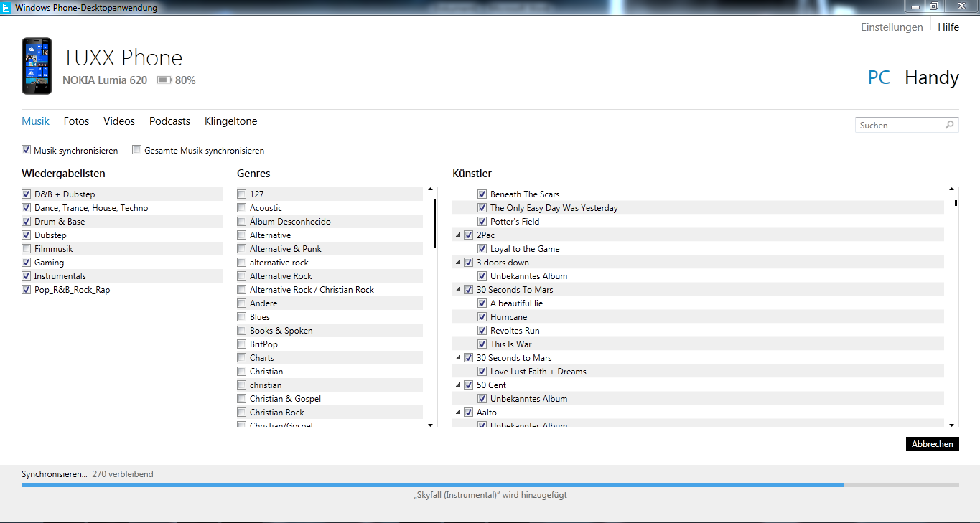Uncheck the Instrumentals playlist
This screenshot has height=523, width=980.
click(27, 276)
